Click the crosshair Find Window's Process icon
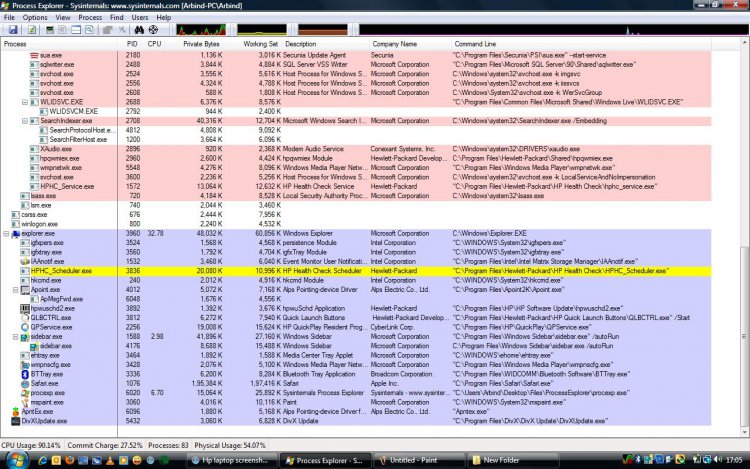The height and width of the screenshot is (469, 750). pos(153,30)
